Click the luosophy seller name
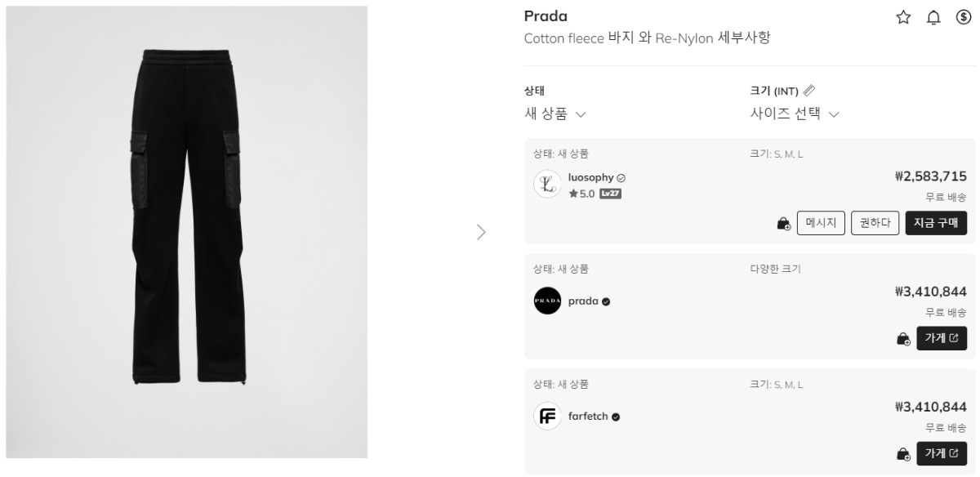This screenshot has width=980, height=477. (x=590, y=177)
